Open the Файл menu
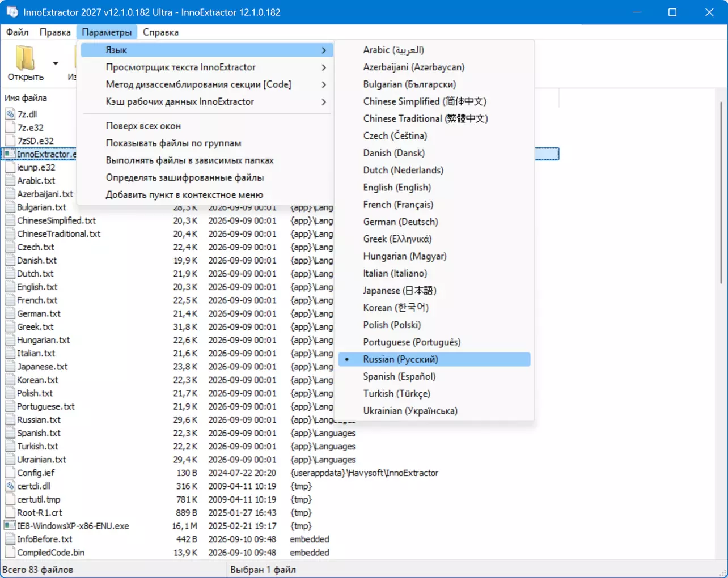The image size is (728, 578). 18,32
